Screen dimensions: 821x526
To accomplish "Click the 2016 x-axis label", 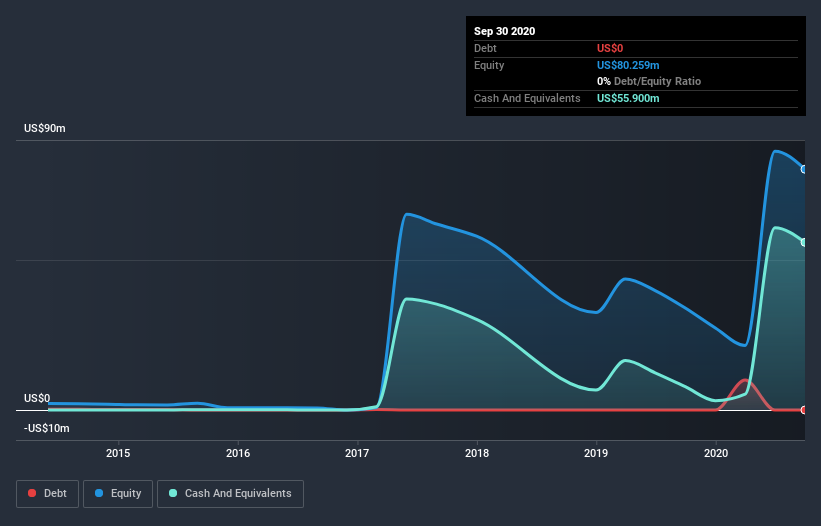I will click(238, 453).
